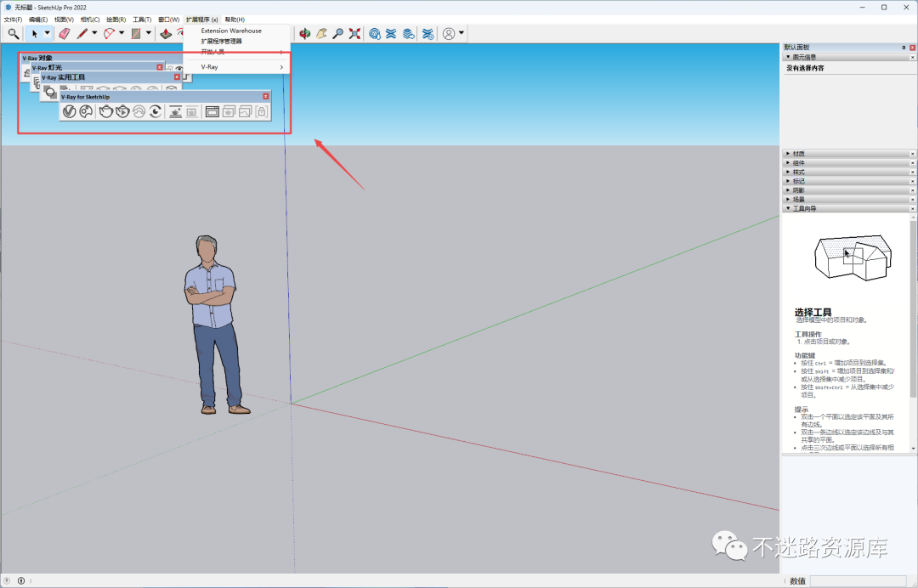Image resolution: width=918 pixels, height=588 pixels.
Task: Select the Arc drawing tool
Action: 109,34
